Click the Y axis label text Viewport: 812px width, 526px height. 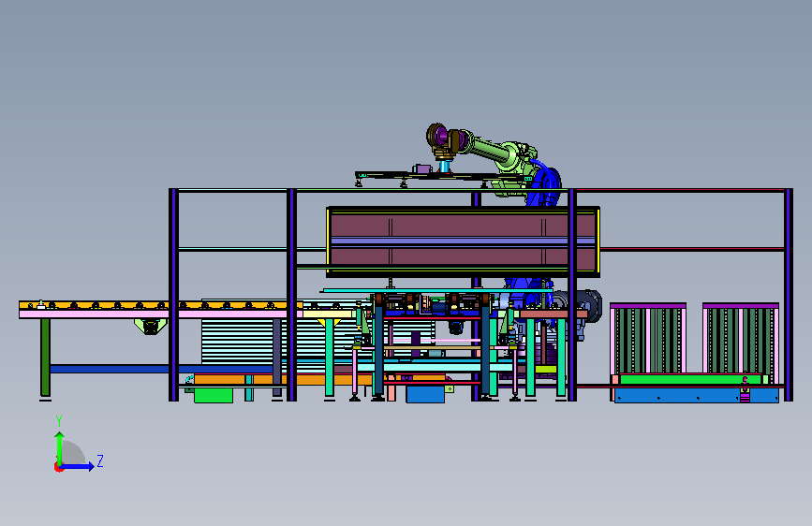59,421
